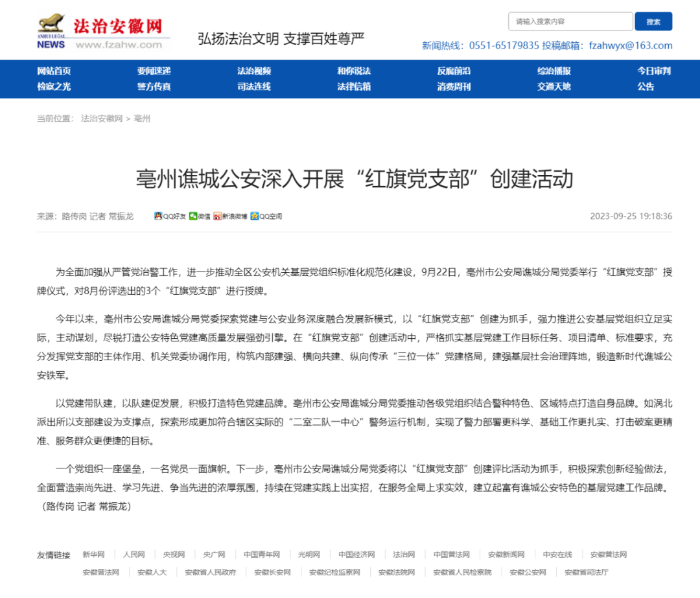
Task: Open the 人民网 footer link
Action: pos(135,555)
